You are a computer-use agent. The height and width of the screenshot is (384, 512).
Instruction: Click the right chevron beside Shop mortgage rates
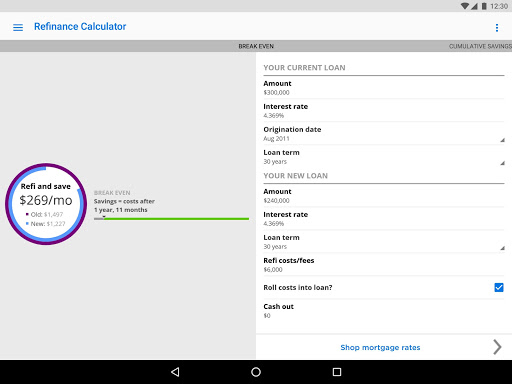click(x=497, y=347)
